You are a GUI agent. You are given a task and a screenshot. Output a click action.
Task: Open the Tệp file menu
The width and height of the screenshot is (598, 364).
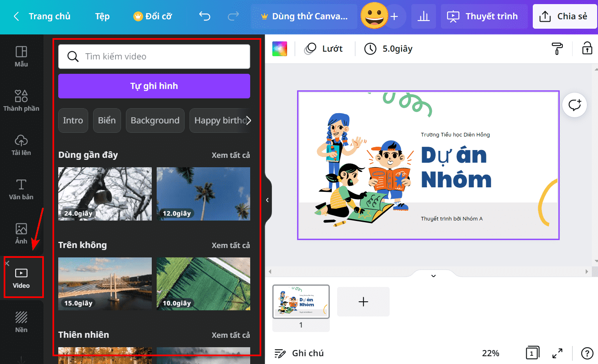tap(102, 16)
